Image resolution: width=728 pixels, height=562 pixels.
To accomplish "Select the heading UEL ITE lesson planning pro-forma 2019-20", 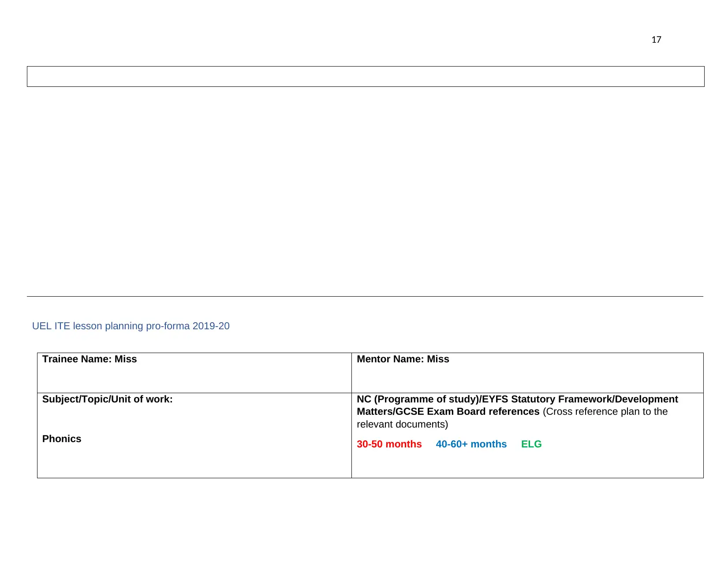I will tap(131, 326).
